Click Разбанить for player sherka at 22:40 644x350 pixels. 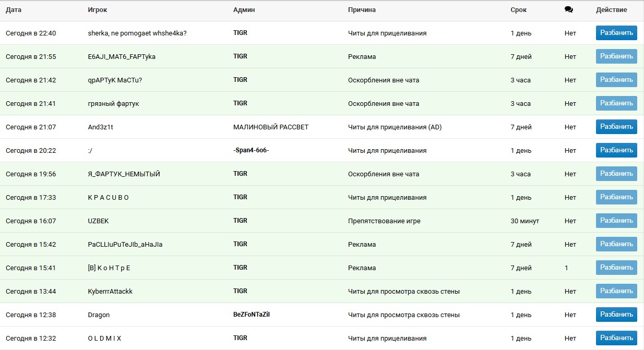tap(616, 33)
